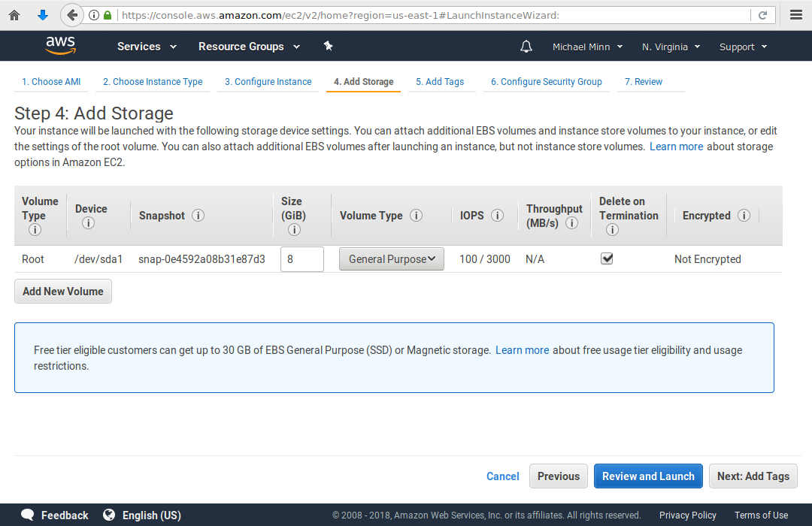Click the browser home icon

coord(14,15)
